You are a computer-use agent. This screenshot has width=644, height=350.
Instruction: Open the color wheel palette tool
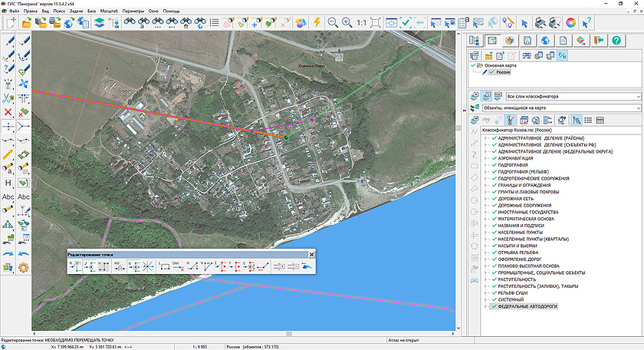tap(570, 23)
